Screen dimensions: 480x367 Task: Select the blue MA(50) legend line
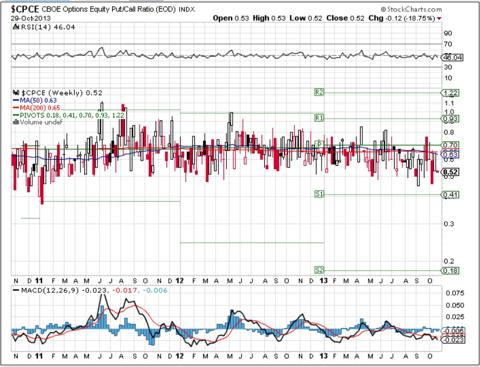coord(16,100)
